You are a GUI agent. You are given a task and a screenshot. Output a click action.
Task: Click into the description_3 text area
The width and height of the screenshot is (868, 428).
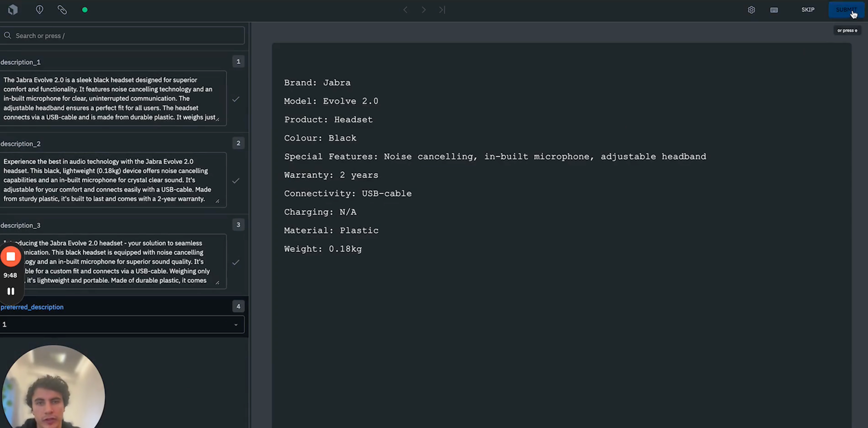[x=113, y=262]
